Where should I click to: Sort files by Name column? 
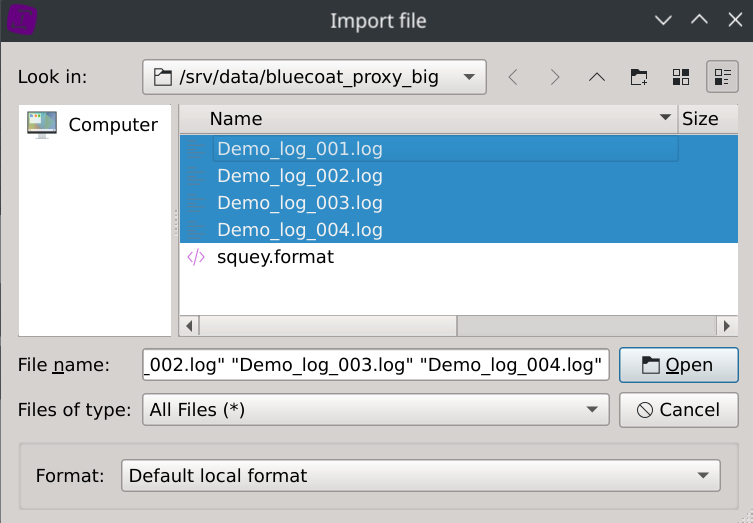[x=428, y=118]
